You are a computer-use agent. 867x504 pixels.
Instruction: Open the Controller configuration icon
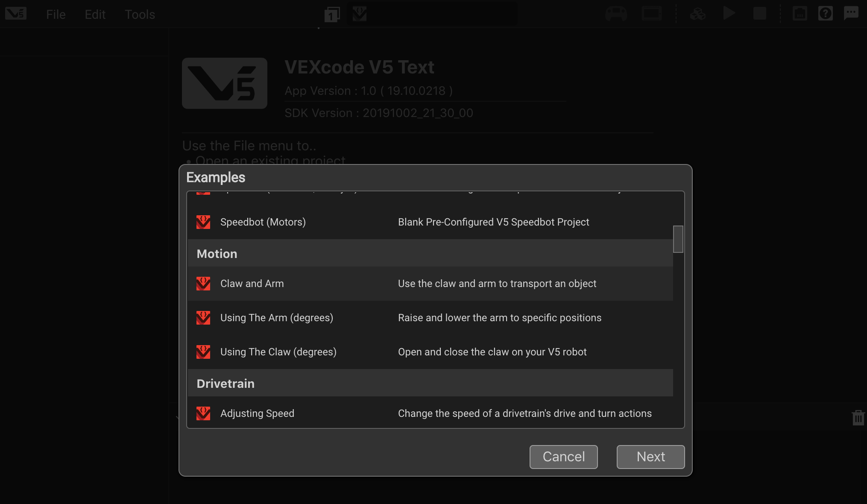(x=616, y=13)
